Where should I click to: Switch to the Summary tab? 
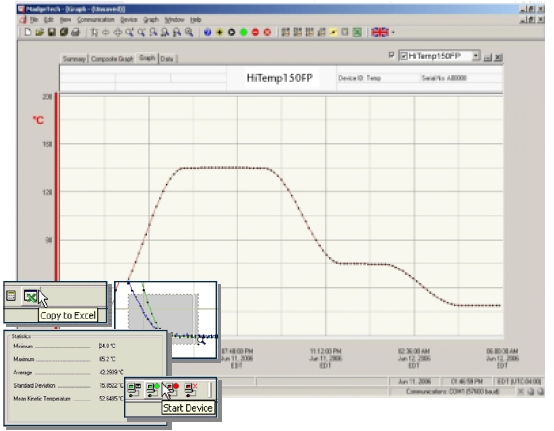click(x=74, y=59)
